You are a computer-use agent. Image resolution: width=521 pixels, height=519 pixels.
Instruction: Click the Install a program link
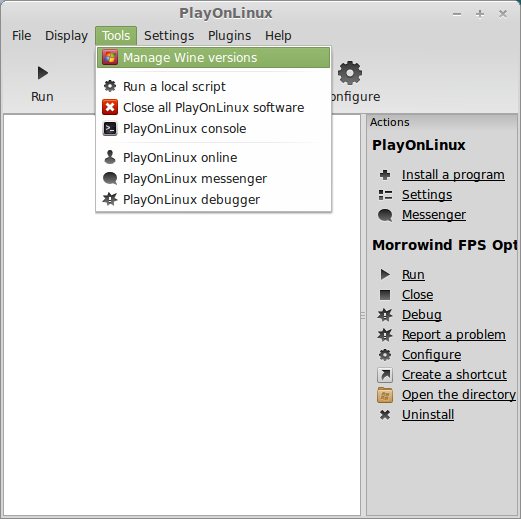coord(453,175)
